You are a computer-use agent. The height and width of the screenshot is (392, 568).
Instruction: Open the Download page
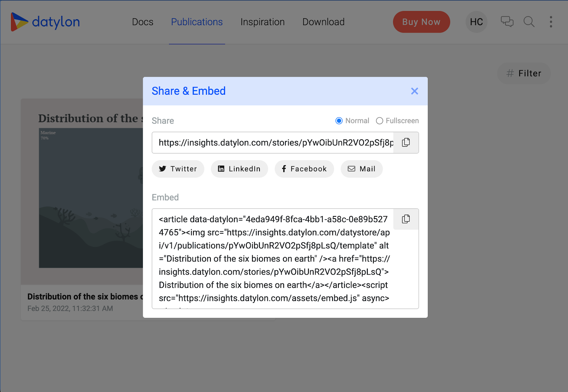click(x=323, y=22)
